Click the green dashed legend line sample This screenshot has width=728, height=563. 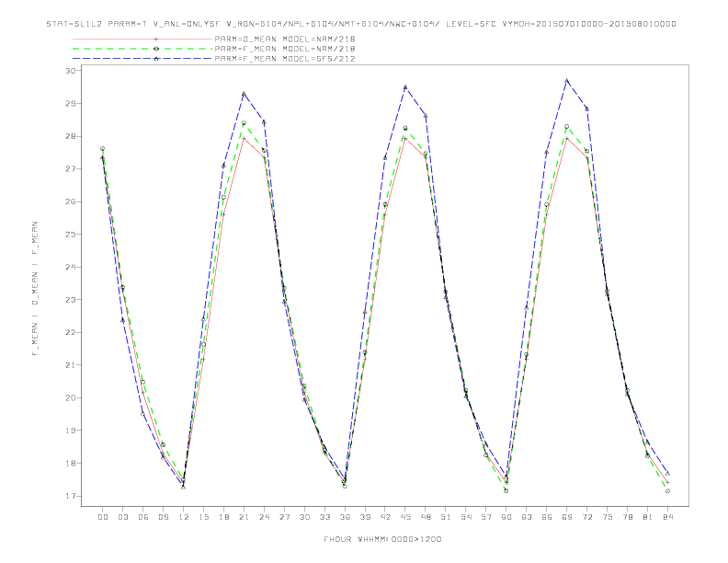(x=142, y=49)
